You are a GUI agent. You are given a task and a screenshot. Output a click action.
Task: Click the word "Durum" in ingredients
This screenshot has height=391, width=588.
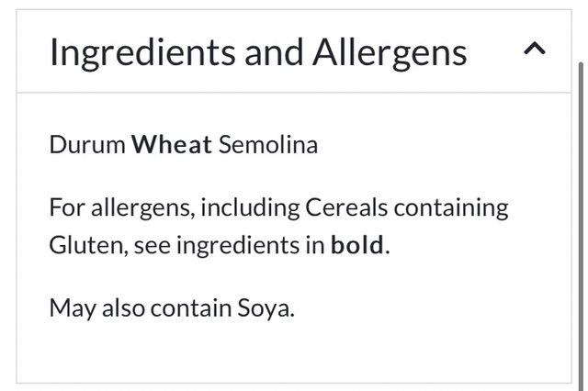(x=87, y=145)
